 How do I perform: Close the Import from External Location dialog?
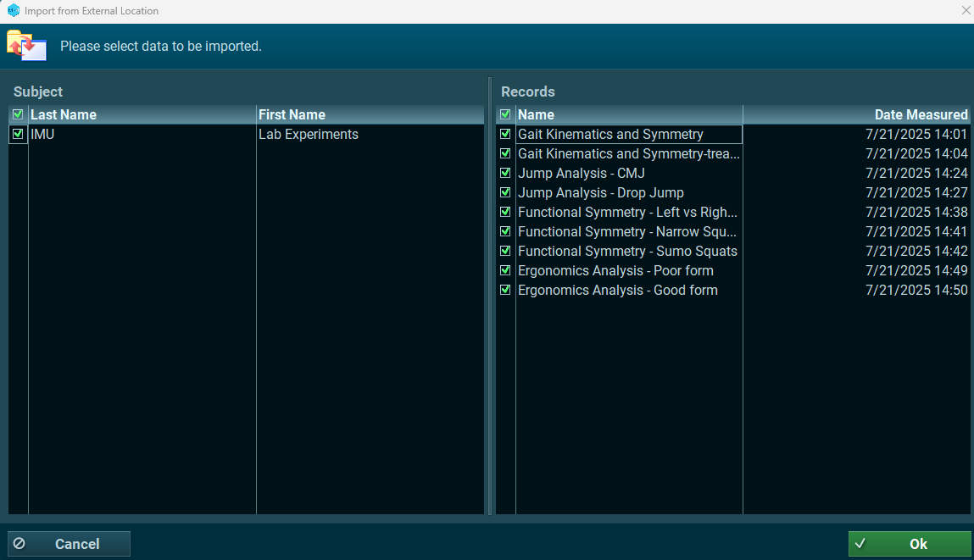click(966, 11)
